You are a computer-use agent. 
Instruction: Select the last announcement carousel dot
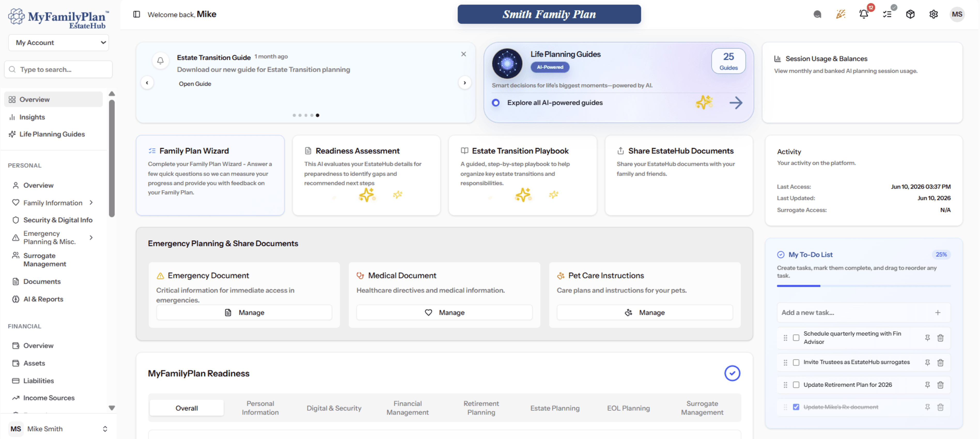(317, 115)
